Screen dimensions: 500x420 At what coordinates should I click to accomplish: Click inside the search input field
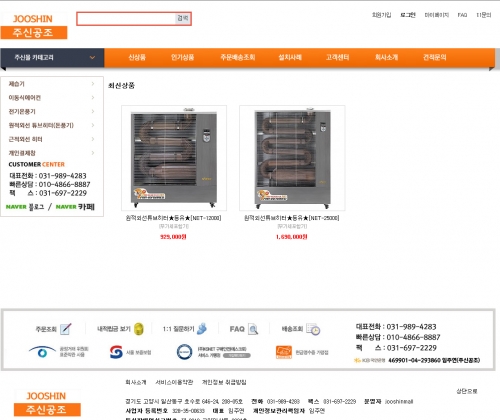pyautogui.click(x=126, y=19)
